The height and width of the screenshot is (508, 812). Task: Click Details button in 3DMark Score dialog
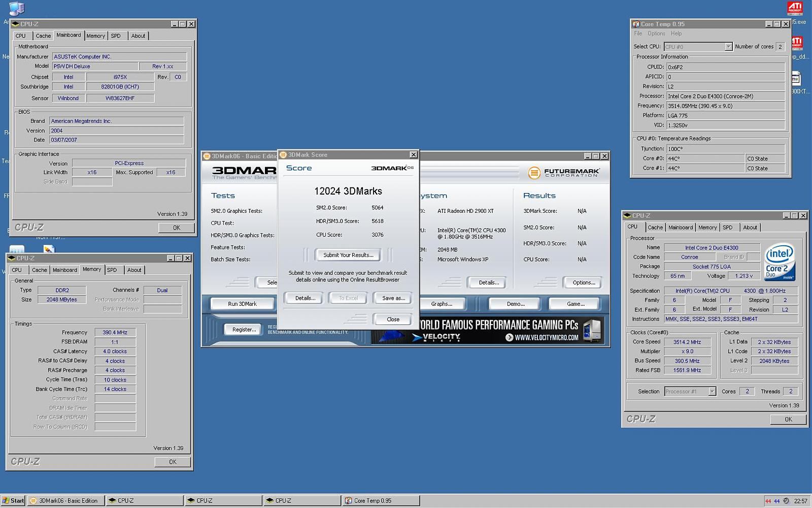[x=305, y=298]
